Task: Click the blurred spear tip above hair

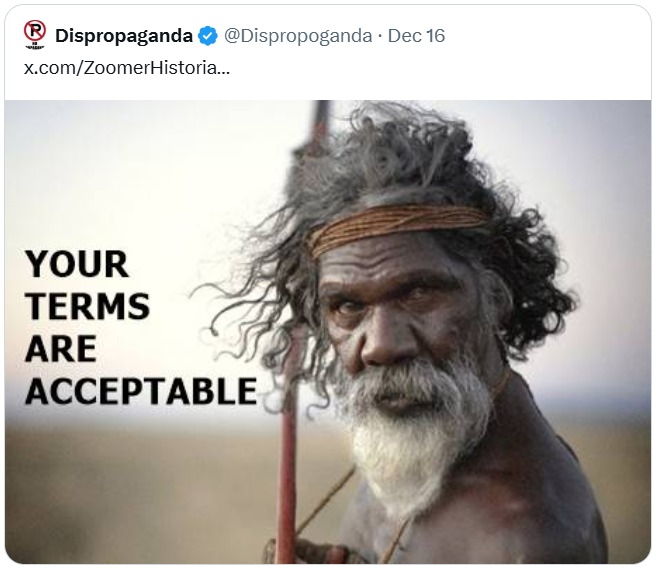Action: click(x=319, y=126)
